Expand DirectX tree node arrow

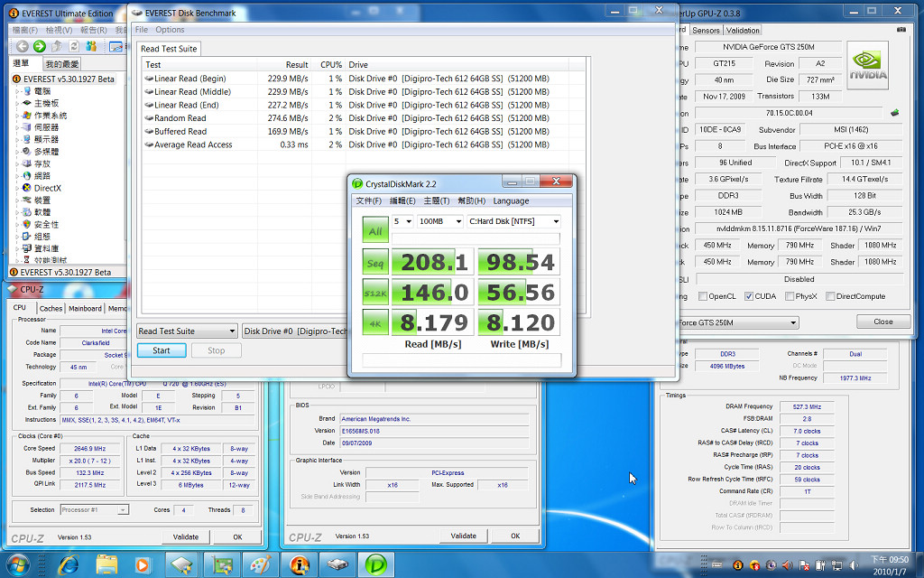pos(17,188)
